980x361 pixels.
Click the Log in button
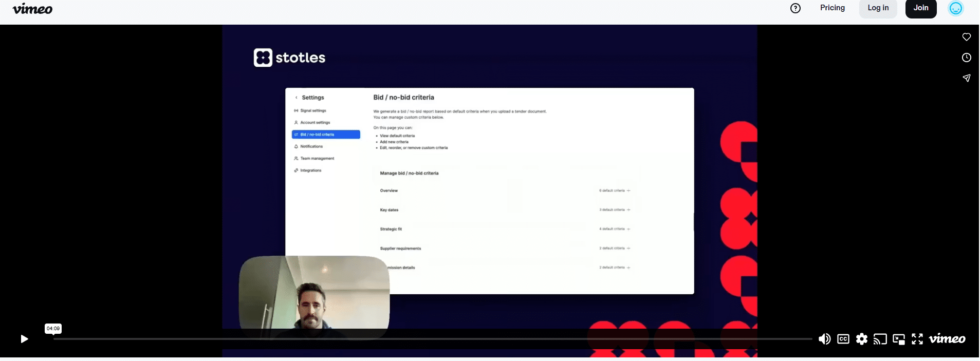pyautogui.click(x=878, y=8)
